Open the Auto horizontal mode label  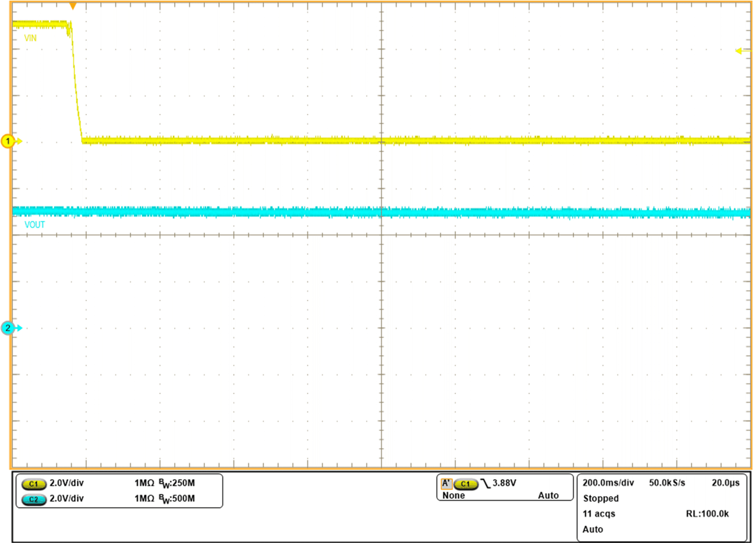coord(592,529)
